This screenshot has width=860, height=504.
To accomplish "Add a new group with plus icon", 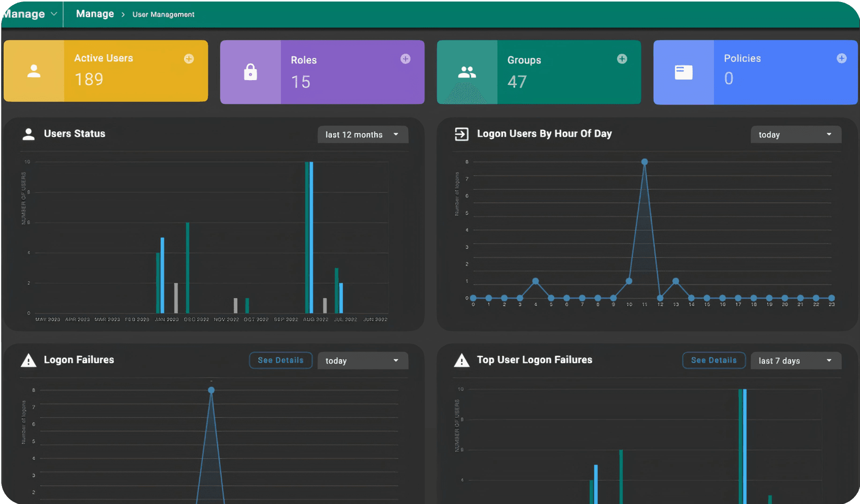I will tap(622, 59).
